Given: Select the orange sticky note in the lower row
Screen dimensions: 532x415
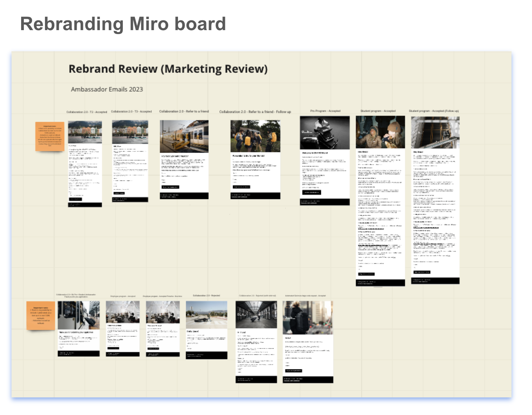Looking at the screenshot, I should (41, 315).
